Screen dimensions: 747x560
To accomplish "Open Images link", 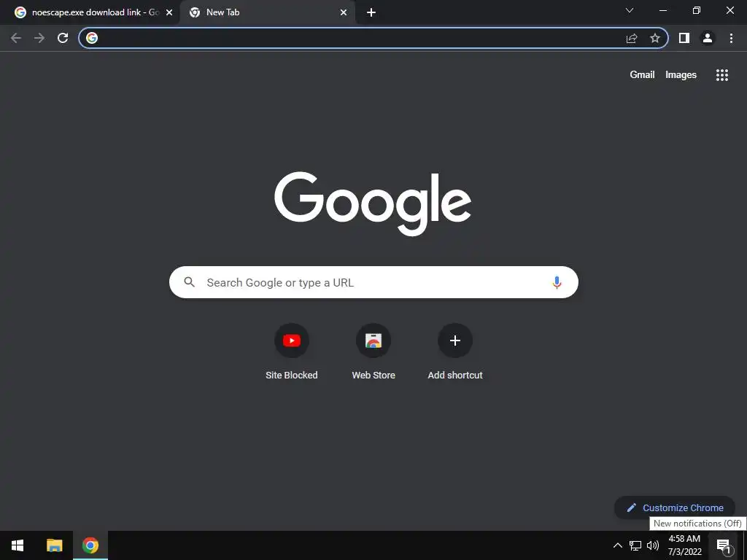I will [681, 75].
